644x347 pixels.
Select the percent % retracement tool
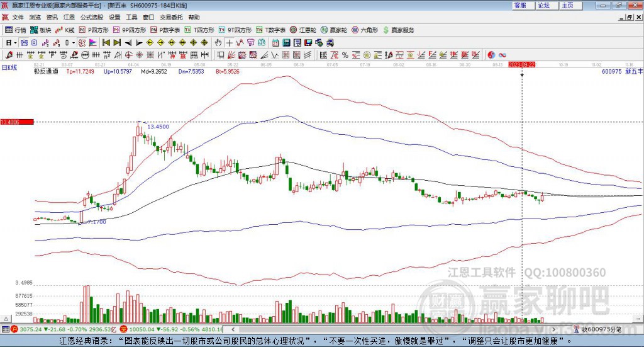click(x=345, y=55)
